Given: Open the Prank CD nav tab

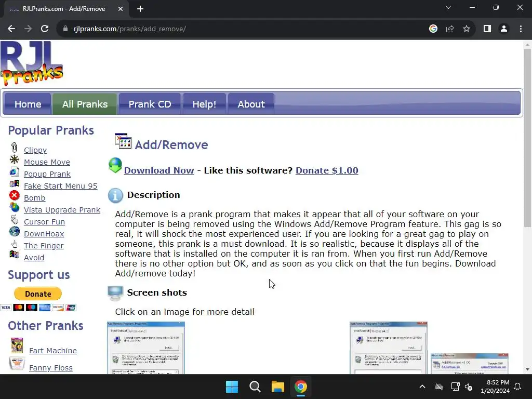Looking at the screenshot, I should click(x=150, y=104).
